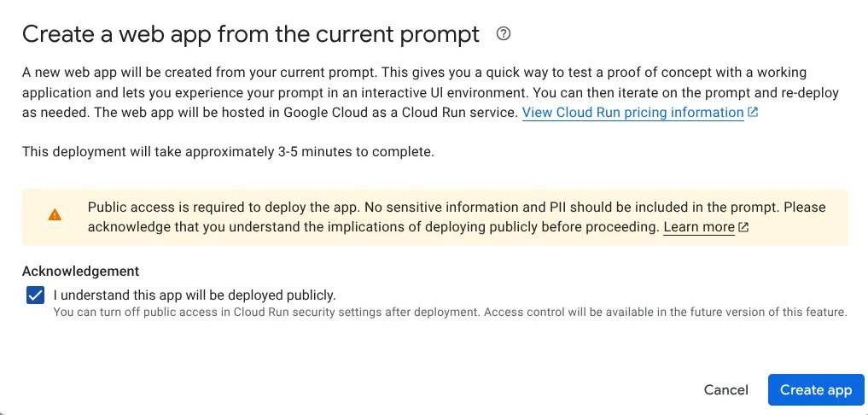Click the 'hosted in Google Cloud' sentence
868x415 pixels.
[306, 113]
